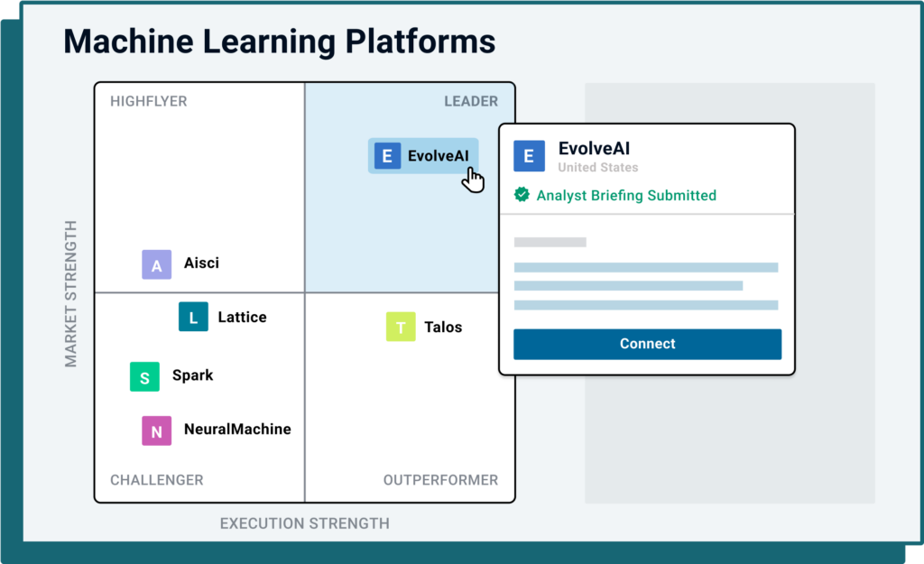The image size is (924, 564).
Task: Select the lime Talos T icon
Action: pos(401,327)
